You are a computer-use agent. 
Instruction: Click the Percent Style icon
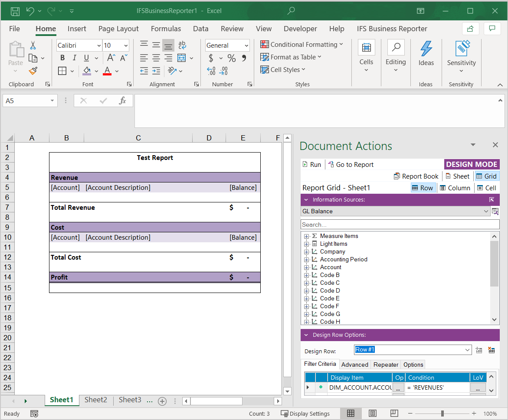click(232, 58)
